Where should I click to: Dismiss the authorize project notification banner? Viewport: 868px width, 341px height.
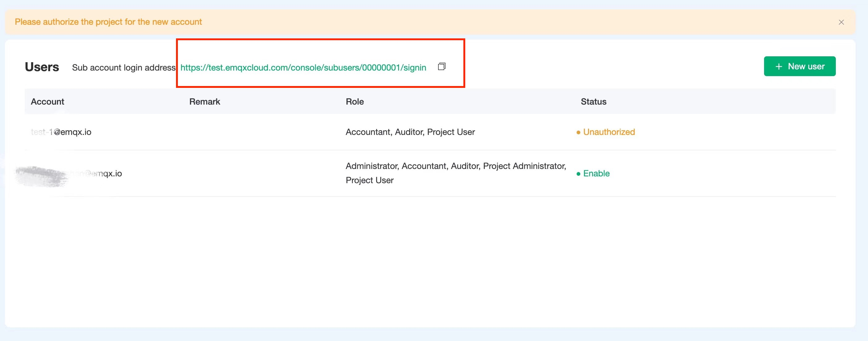(x=841, y=22)
